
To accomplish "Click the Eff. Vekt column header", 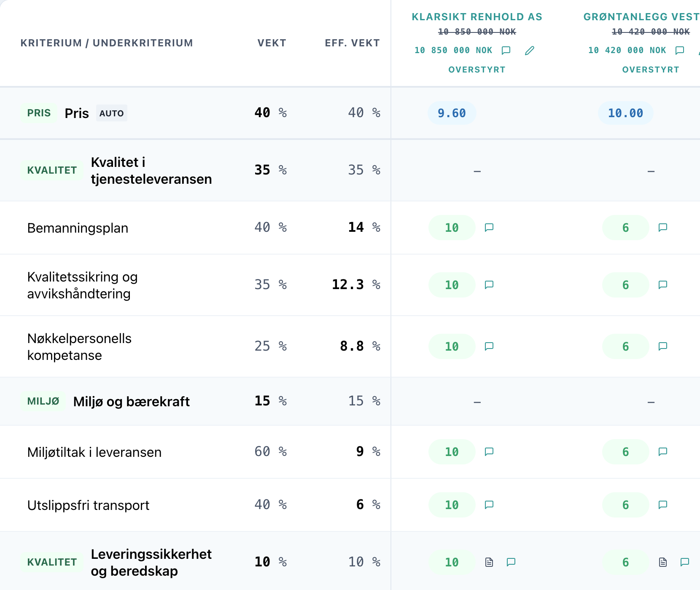I will [x=353, y=43].
